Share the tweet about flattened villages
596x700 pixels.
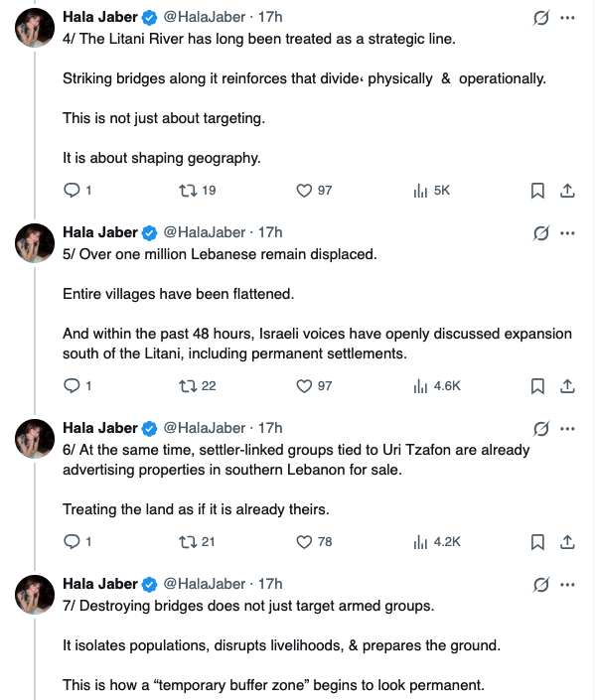566,385
